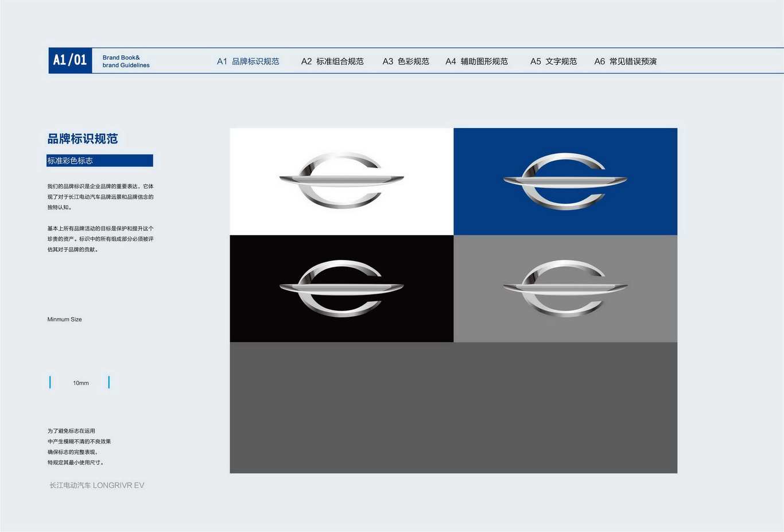
Task: Select the logo on blue background
Action: (x=565, y=181)
